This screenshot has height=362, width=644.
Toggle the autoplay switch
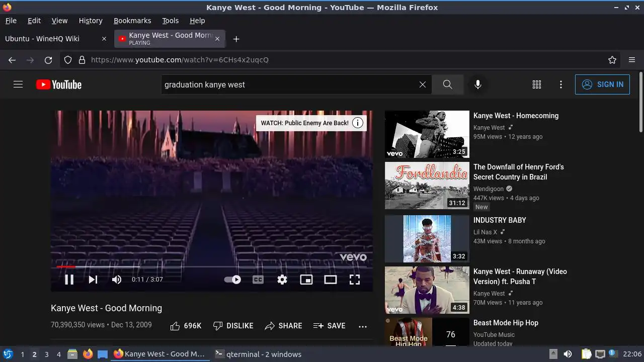pos(232,280)
